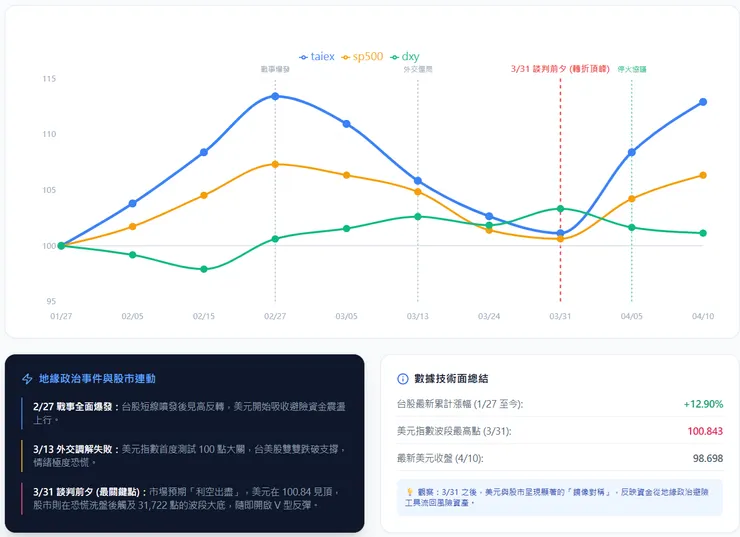Click the 數據技術面總結 title
The height and width of the screenshot is (537, 740).
(451, 378)
